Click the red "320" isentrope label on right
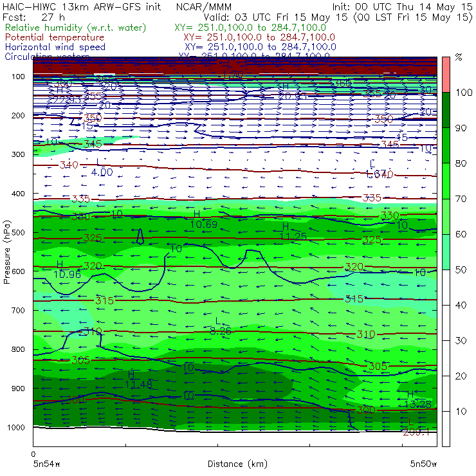 click(x=354, y=267)
